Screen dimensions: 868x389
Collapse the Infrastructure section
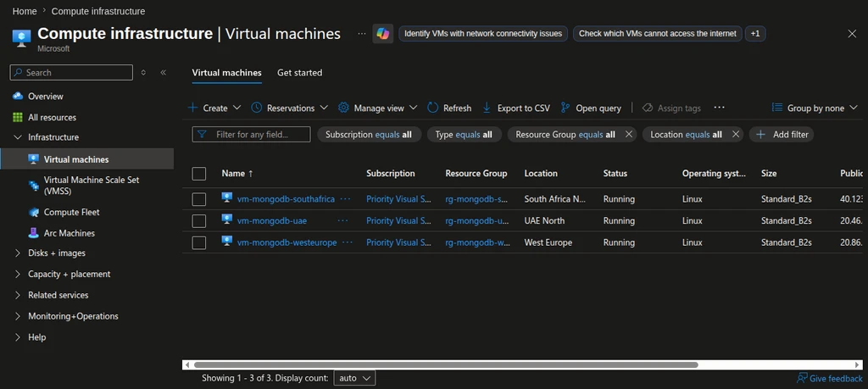(x=18, y=137)
